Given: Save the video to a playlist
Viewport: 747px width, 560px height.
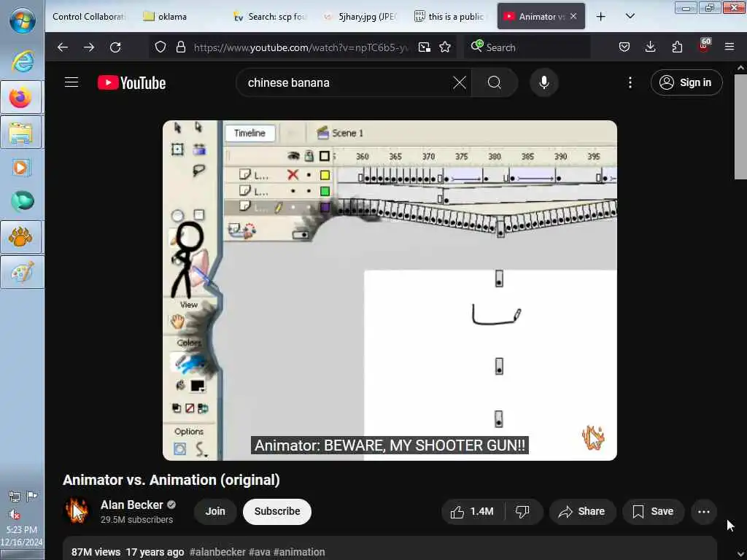Looking at the screenshot, I should coord(653,512).
